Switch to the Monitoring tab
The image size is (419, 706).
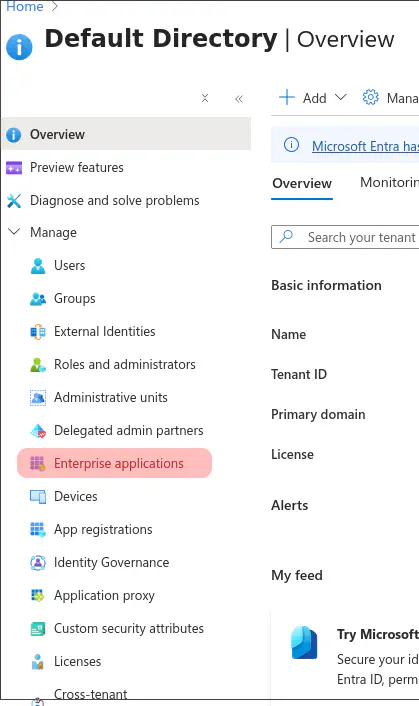pos(390,182)
